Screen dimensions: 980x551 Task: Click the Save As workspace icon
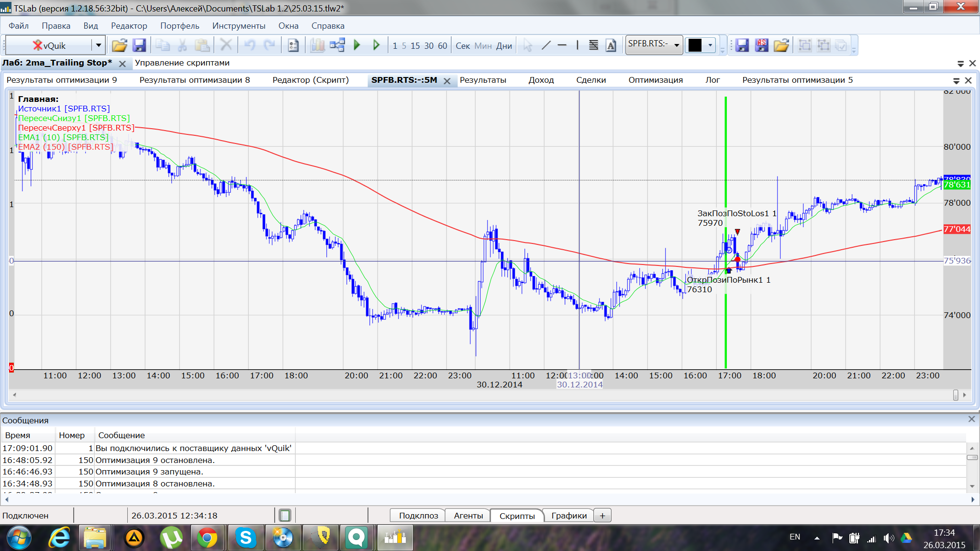coord(761,45)
